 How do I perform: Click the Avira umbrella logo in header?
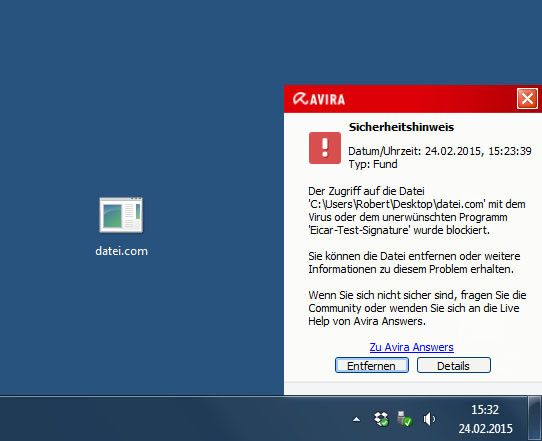[301, 99]
